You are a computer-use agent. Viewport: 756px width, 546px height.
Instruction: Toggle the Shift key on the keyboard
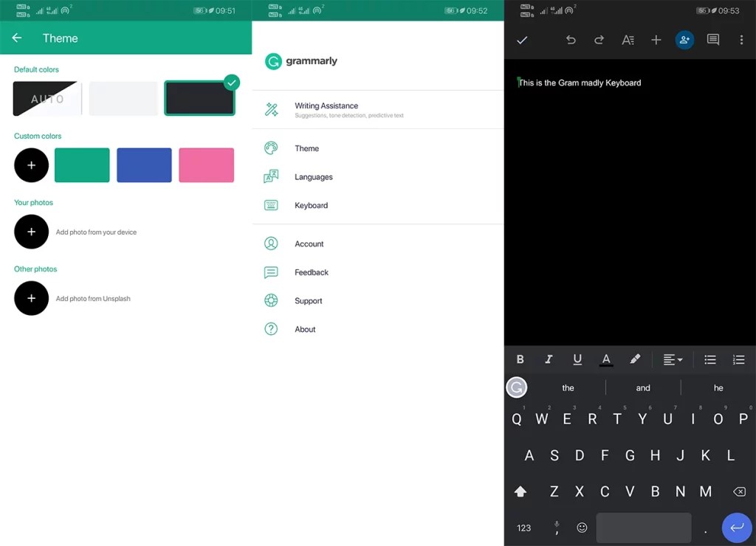click(520, 491)
